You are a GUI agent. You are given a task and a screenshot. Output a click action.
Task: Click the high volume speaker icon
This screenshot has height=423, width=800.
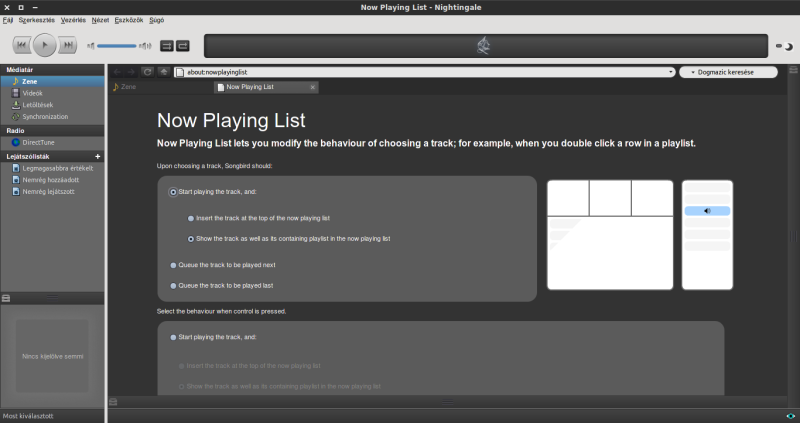point(145,46)
